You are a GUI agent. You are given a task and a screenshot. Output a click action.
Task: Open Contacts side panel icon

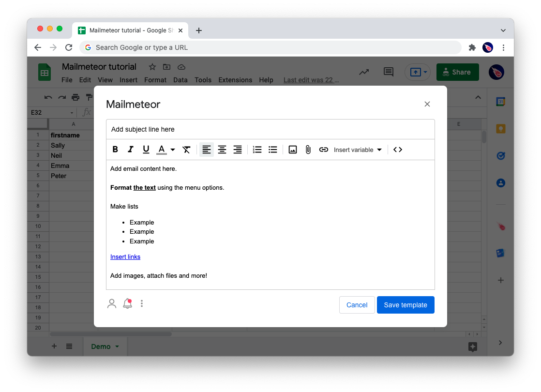tap(501, 183)
